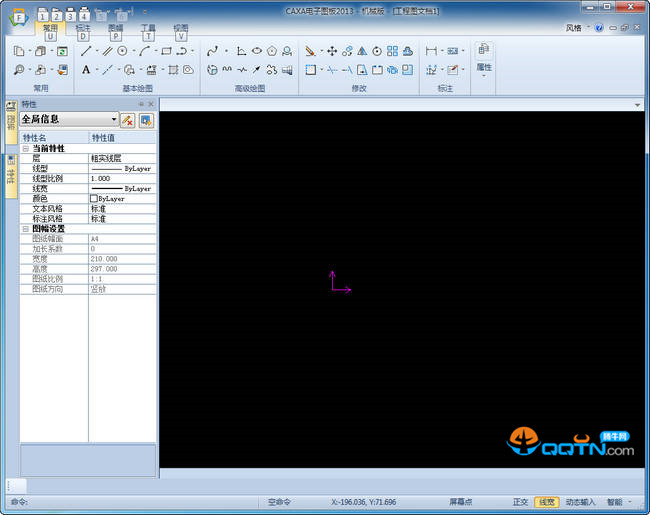The width and height of the screenshot is (650, 515).
Task: Collapse the 图幅设置 section
Action: [x=25, y=228]
